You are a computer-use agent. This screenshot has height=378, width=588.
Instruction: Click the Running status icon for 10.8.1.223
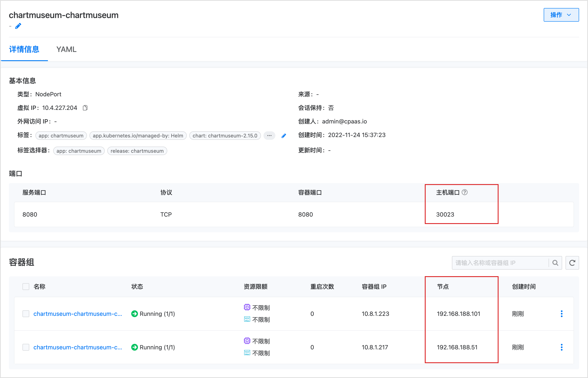click(x=134, y=314)
